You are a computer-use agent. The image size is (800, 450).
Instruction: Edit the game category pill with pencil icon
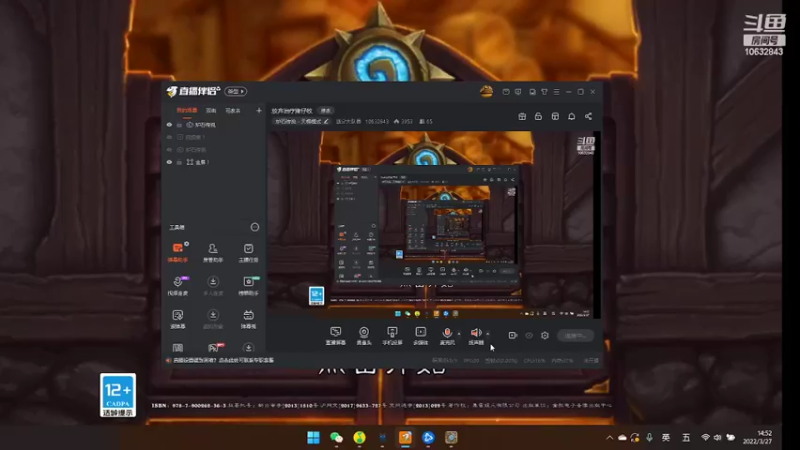tap(302, 121)
